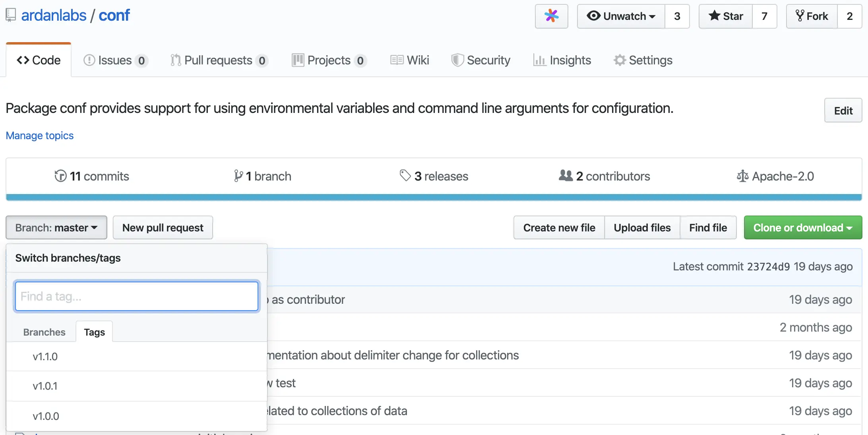
Task: Open the Branch: master dropdown
Action: [x=56, y=227]
